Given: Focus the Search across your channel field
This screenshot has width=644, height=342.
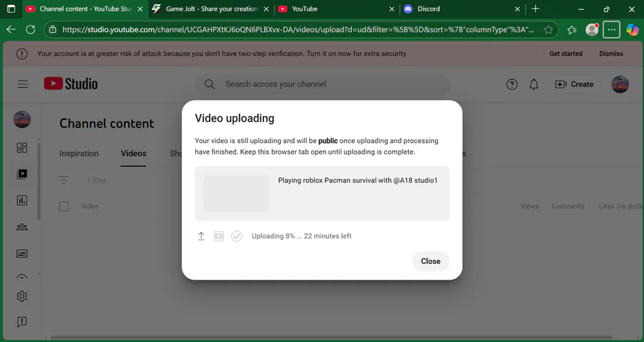Looking at the screenshot, I should pos(322,84).
